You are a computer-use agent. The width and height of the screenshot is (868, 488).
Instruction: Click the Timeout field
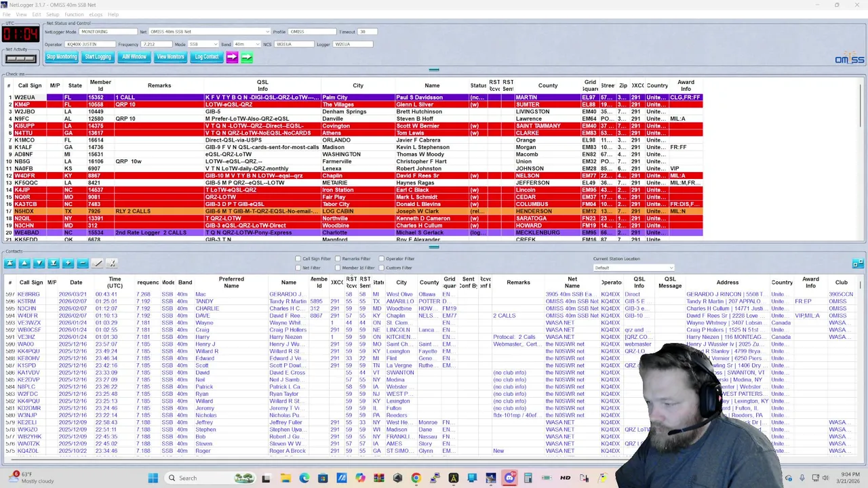coord(366,32)
